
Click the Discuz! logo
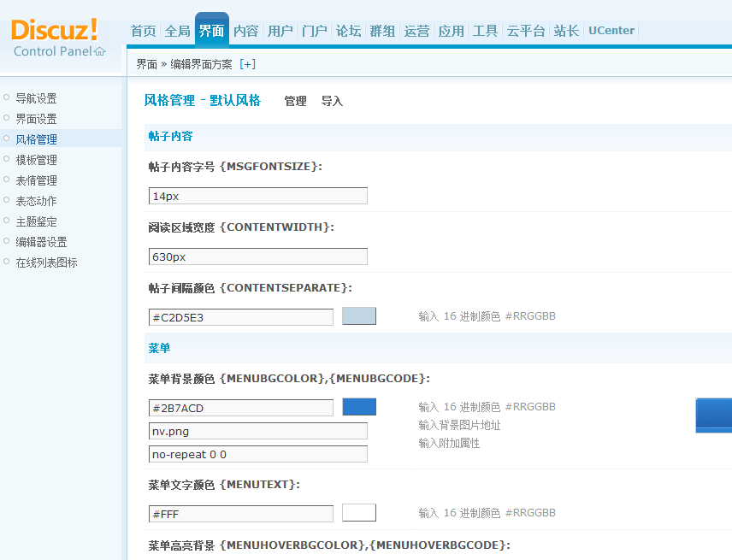pos(55,30)
